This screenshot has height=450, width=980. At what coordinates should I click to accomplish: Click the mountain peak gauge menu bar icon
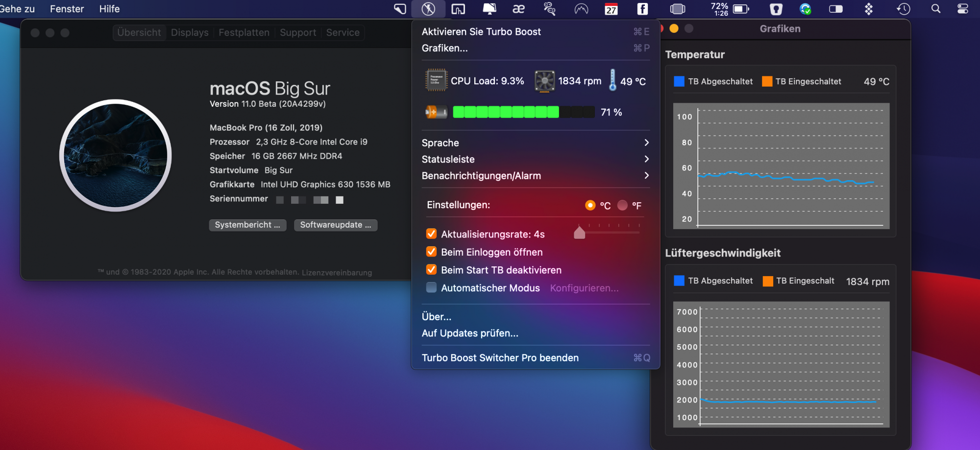click(x=581, y=9)
